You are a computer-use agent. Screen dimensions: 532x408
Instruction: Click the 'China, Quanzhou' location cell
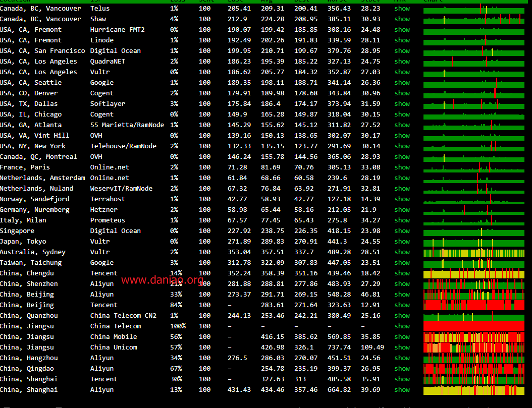coord(29,316)
